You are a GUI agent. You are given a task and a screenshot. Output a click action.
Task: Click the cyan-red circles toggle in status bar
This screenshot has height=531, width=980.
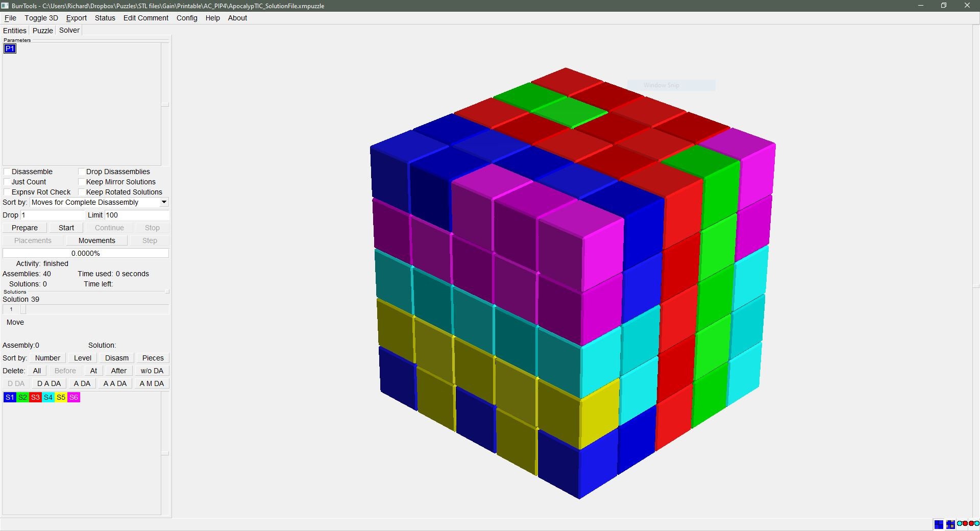tap(961, 524)
